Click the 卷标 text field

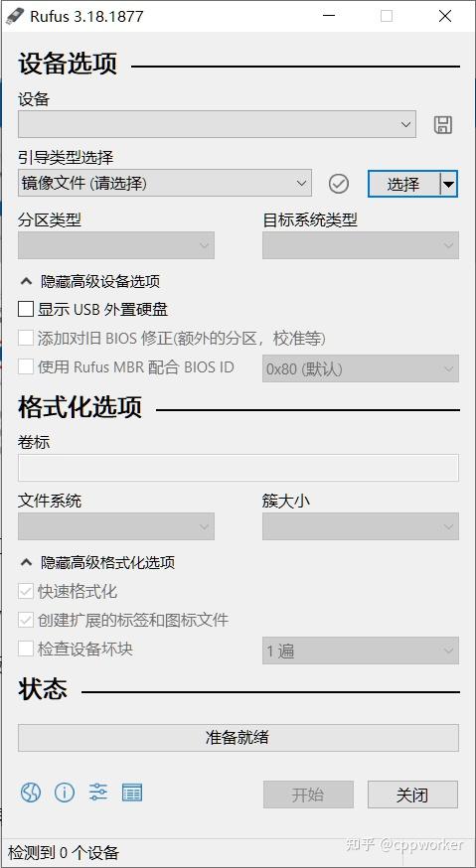[x=238, y=468]
